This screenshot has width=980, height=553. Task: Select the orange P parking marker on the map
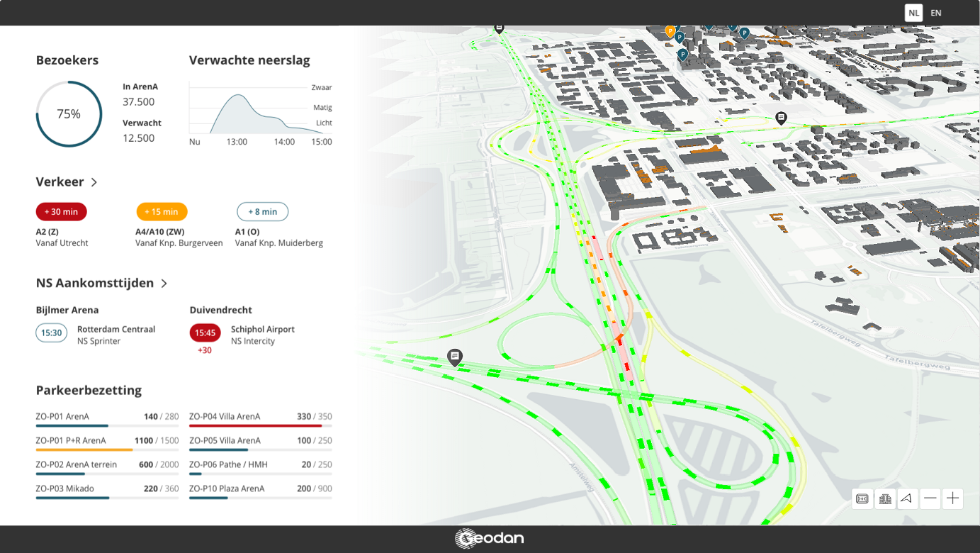pos(670,32)
